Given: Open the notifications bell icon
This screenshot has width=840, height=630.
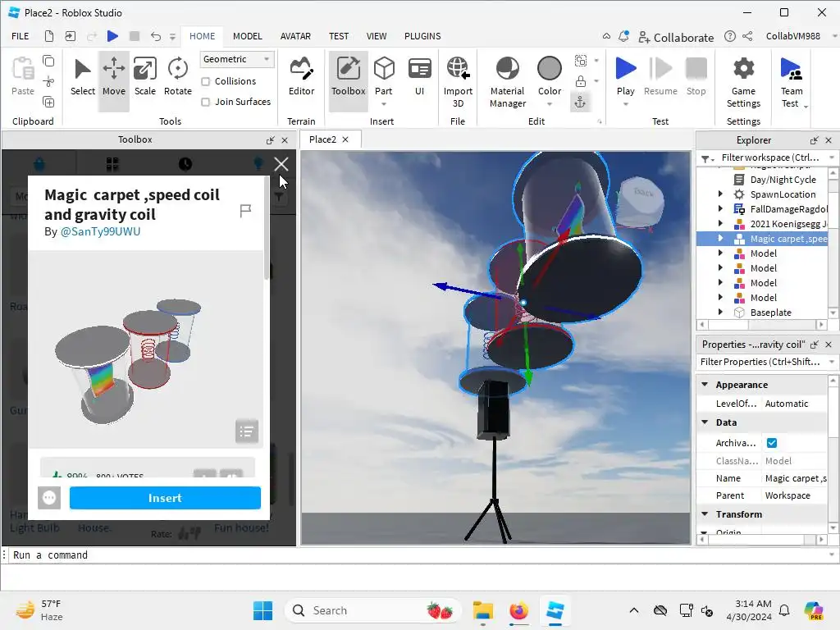Looking at the screenshot, I should tap(623, 36).
